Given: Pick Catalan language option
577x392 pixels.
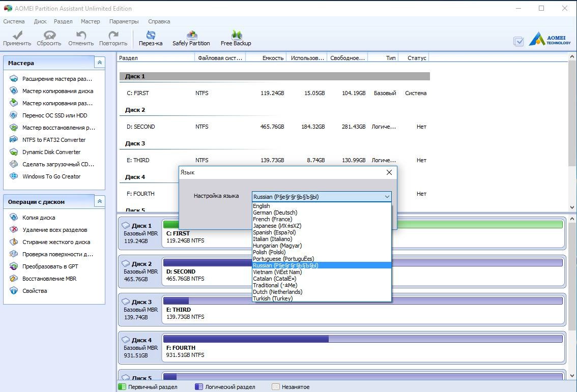Looking at the screenshot, I should point(321,279).
